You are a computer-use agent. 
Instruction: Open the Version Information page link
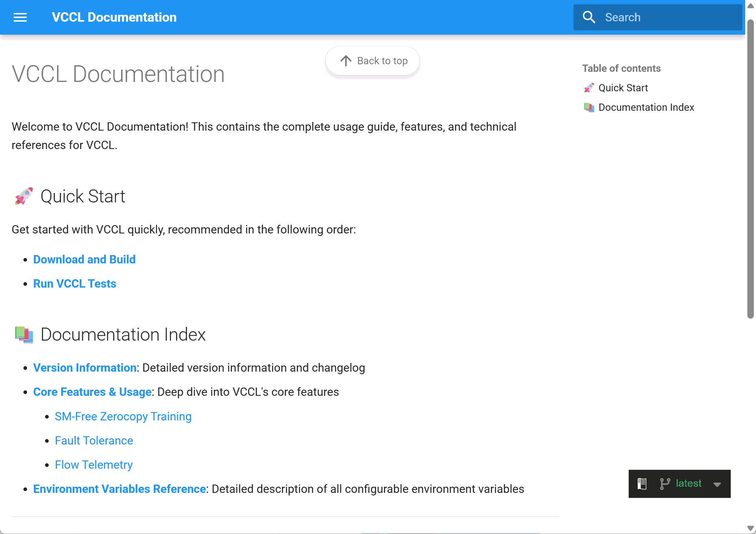(85, 368)
